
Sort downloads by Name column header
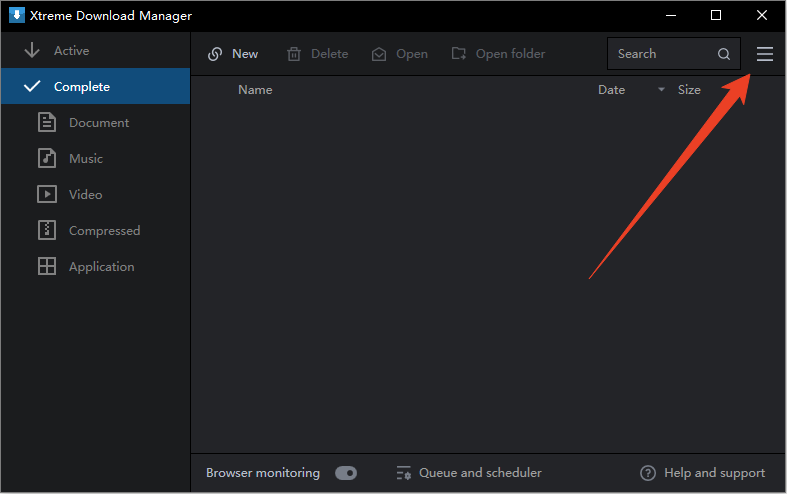pos(255,90)
